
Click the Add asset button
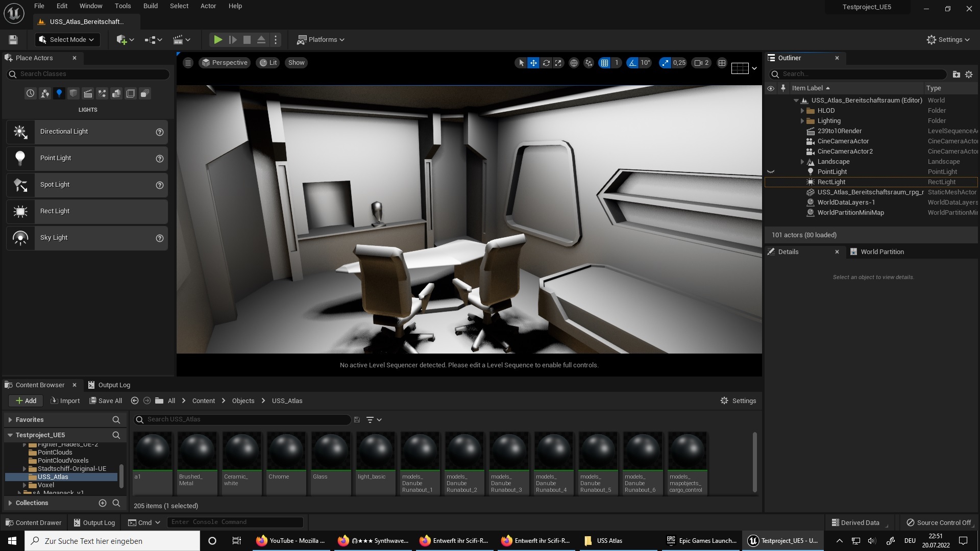25,400
